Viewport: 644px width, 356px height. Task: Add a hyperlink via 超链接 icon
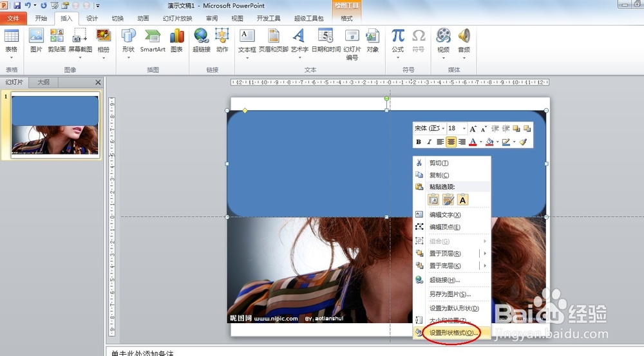click(x=201, y=41)
